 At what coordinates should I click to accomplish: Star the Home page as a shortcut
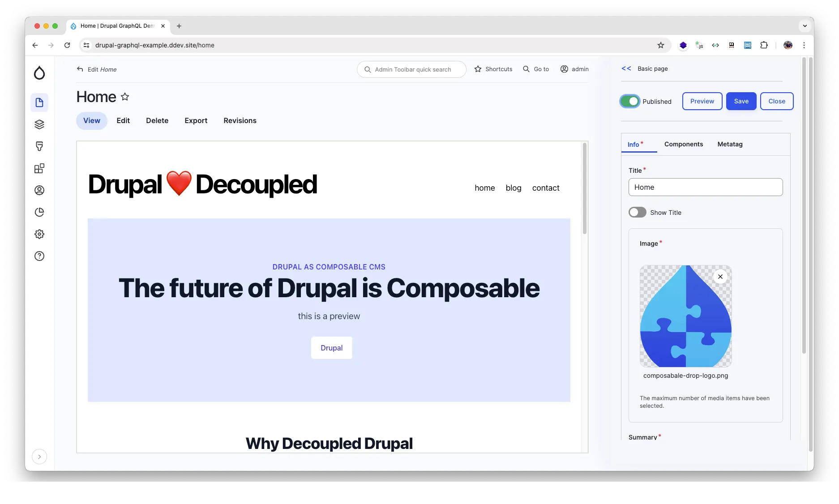(x=125, y=97)
